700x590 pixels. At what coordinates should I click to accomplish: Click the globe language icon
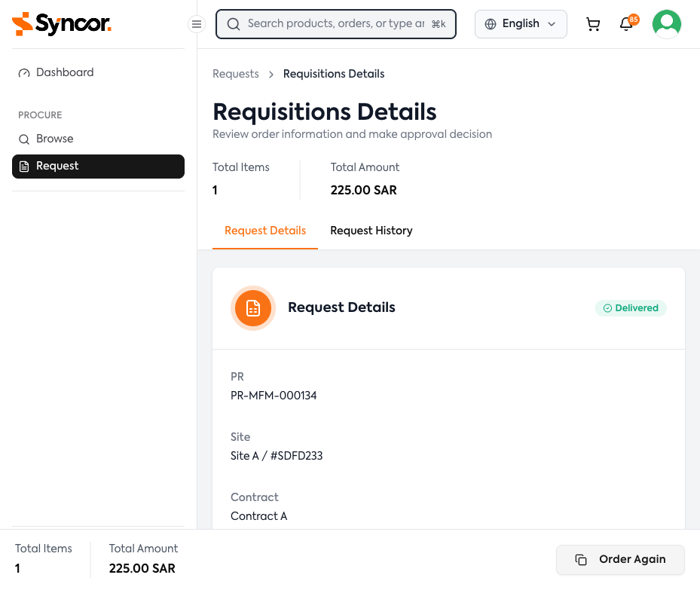click(491, 24)
